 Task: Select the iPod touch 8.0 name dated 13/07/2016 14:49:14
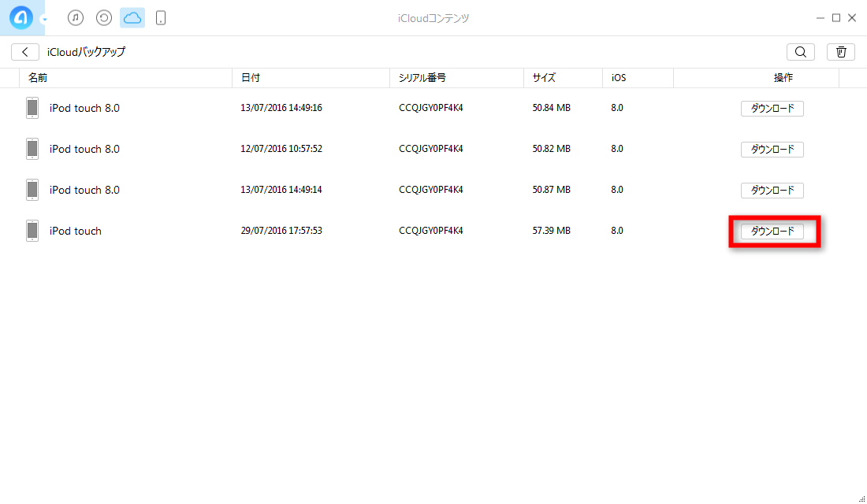[x=84, y=190]
